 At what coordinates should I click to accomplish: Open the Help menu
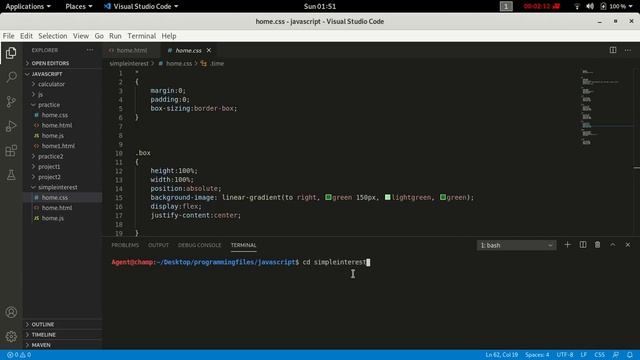point(169,36)
